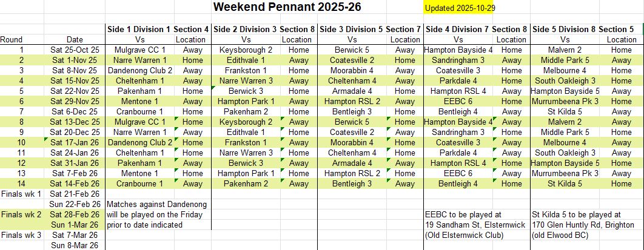Click the "Sun 8-Mar 26" date cell
This screenshot has width=644, height=250.
[75, 245]
